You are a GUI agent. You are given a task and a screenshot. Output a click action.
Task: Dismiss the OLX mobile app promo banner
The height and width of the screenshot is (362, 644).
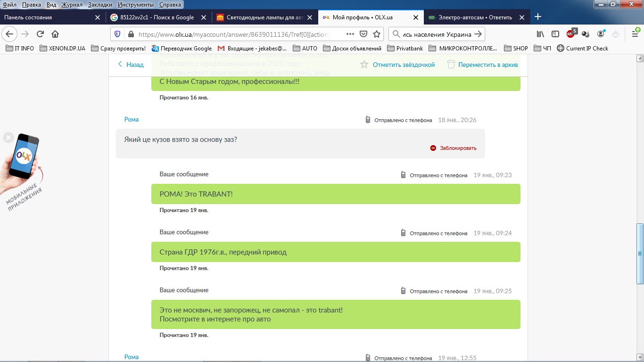click(x=8, y=138)
